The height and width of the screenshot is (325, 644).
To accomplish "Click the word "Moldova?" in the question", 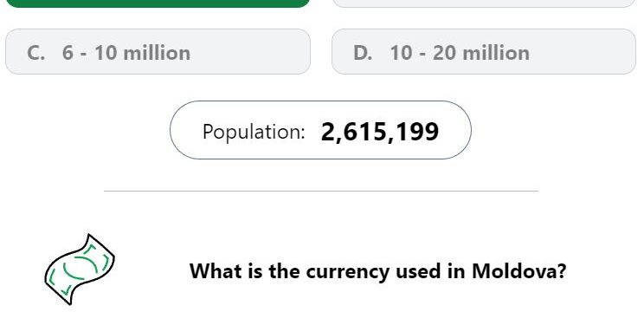I will [x=519, y=271].
